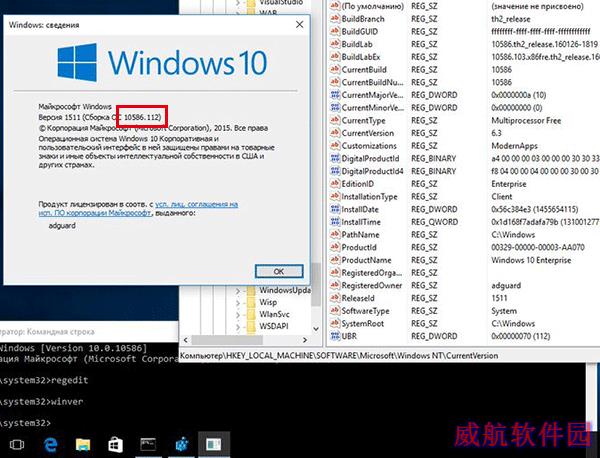The image size is (600, 458).
Task: Open File Explorer from the taskbar
Action: tap(83, 444)
